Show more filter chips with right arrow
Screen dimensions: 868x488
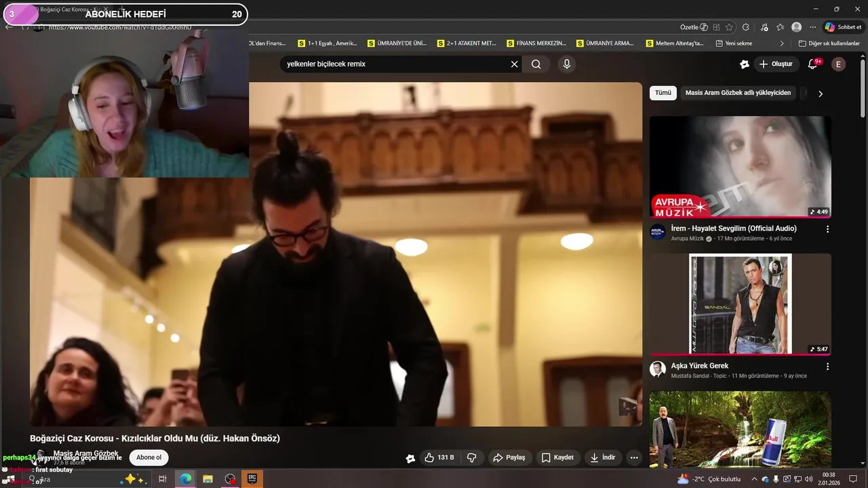pyautogui.click(x=821, y=94)
